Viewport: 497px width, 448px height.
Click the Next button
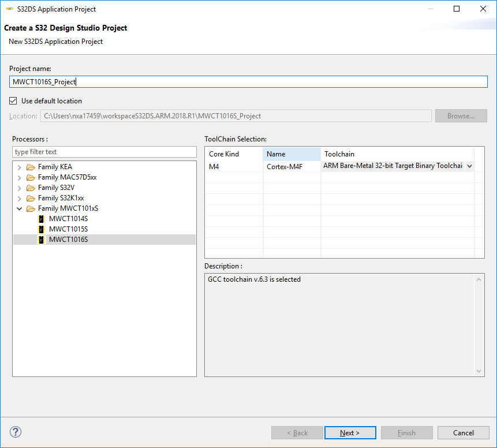click(x=350, y=433)
